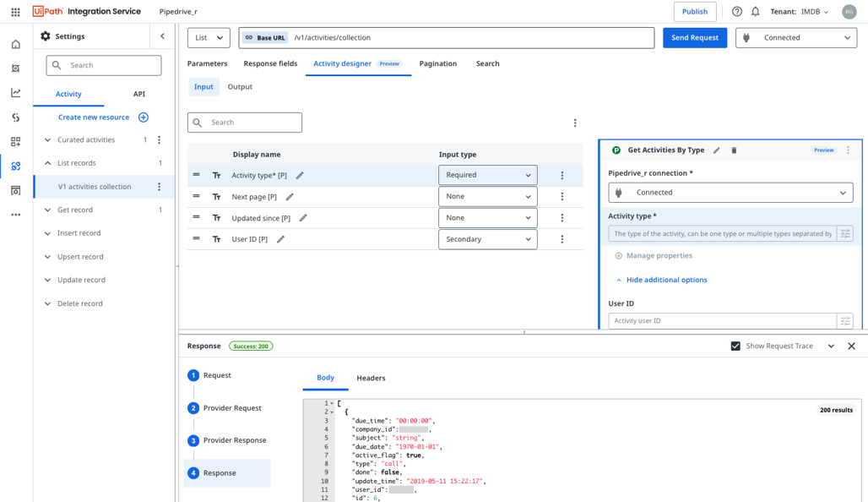Open V1 activities collection more options

159,187
